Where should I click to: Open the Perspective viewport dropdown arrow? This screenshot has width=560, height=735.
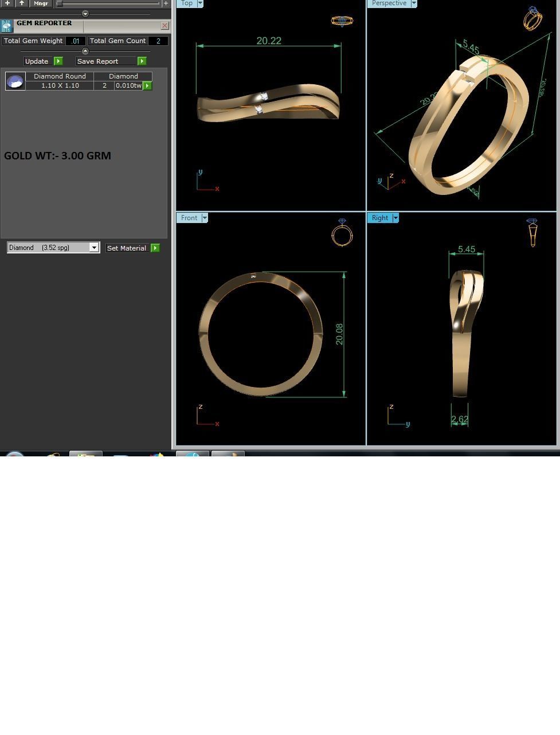(414, 3)
